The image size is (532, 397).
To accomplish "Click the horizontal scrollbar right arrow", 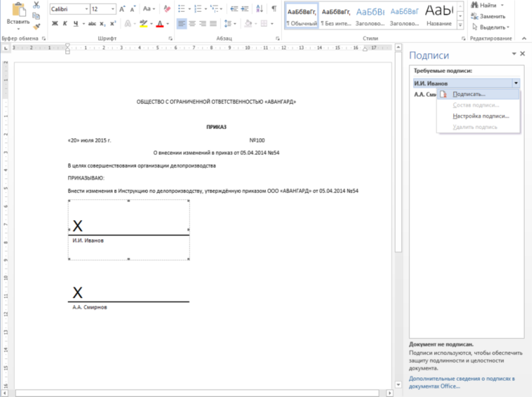I will coord(390,393).
